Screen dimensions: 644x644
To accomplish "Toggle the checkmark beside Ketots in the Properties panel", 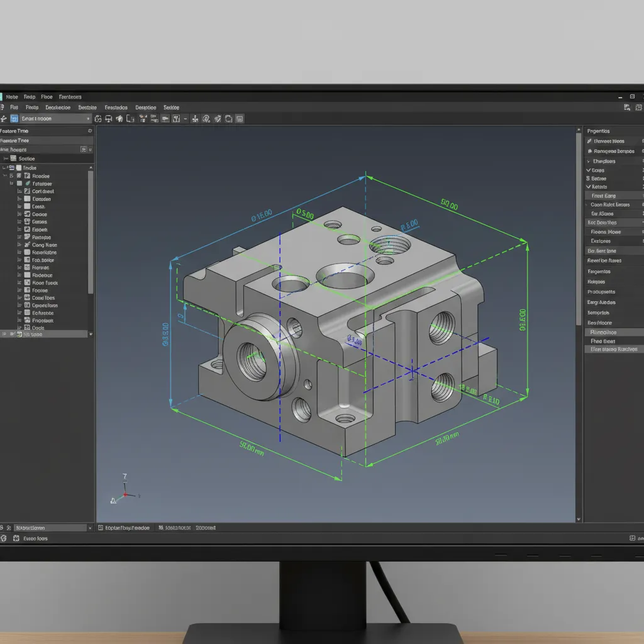I will [x=590, y=187].
